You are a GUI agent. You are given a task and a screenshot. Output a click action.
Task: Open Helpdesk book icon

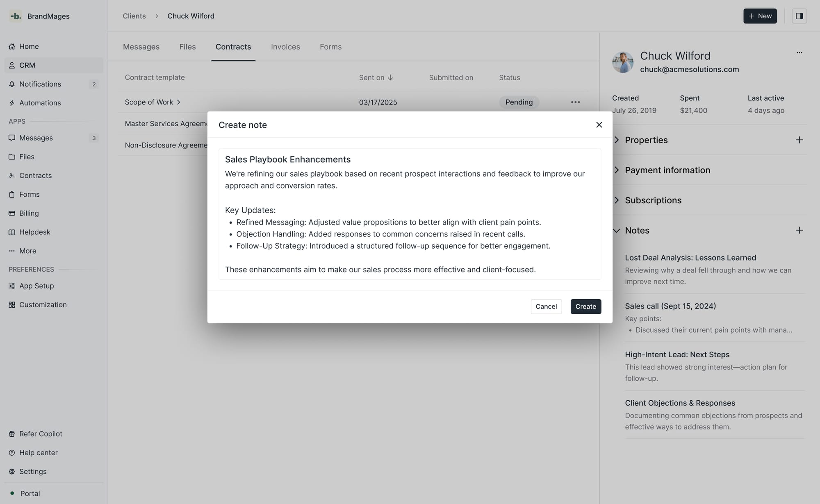(x=12, y=232)
